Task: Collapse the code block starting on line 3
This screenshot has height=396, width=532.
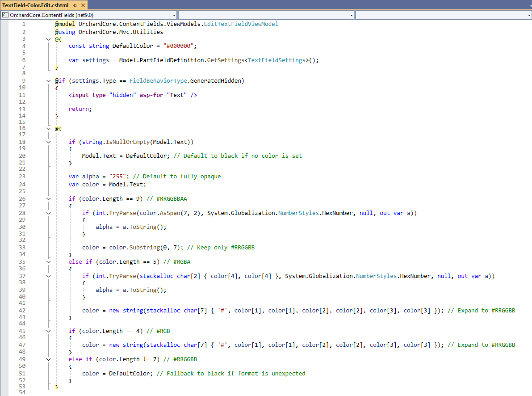Action: [x=49, y=39]
